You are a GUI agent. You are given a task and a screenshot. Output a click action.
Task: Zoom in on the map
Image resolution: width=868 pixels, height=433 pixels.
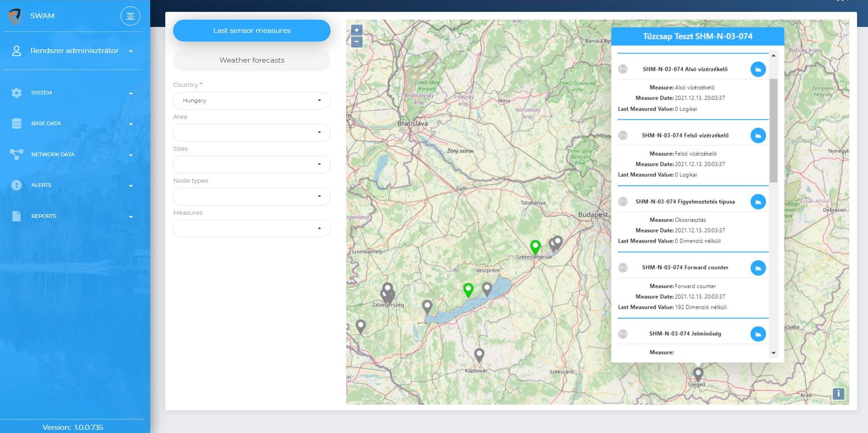(357, 30)
